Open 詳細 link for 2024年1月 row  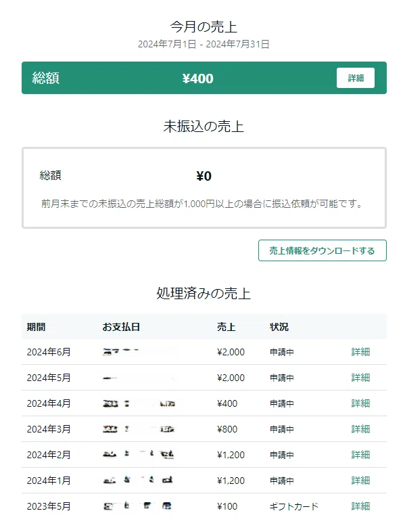pos(360,481)
